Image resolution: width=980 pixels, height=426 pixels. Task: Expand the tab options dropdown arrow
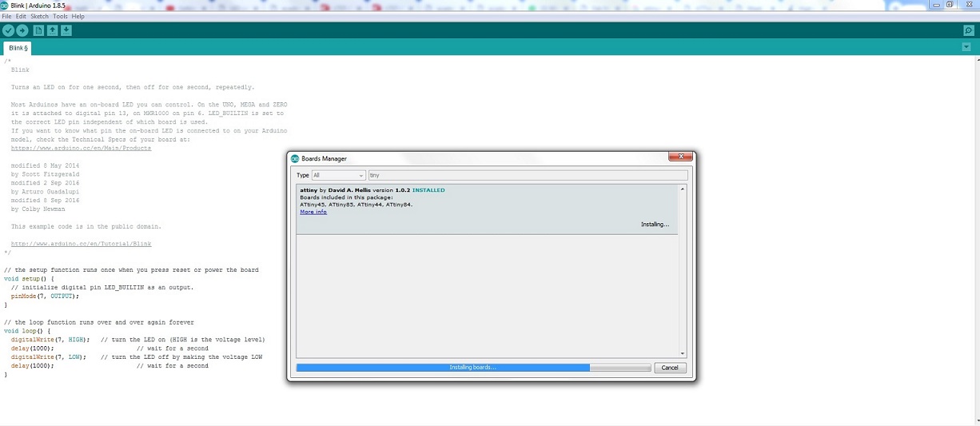pos(966,47)
